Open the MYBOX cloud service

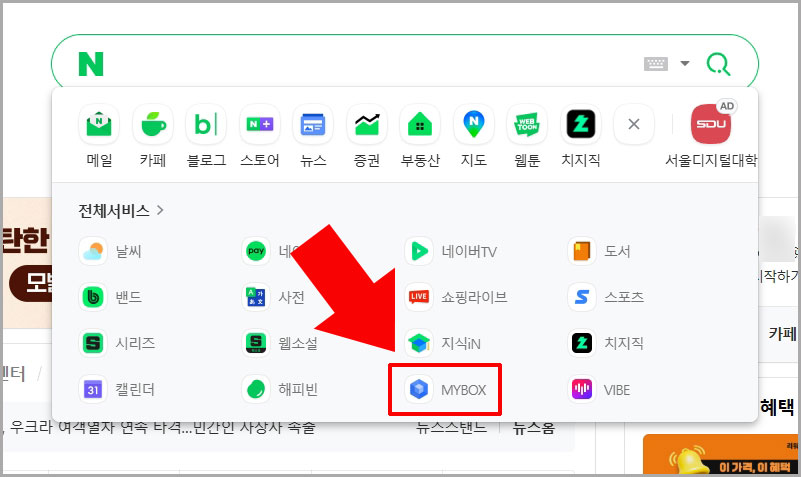tap(445, 390)
